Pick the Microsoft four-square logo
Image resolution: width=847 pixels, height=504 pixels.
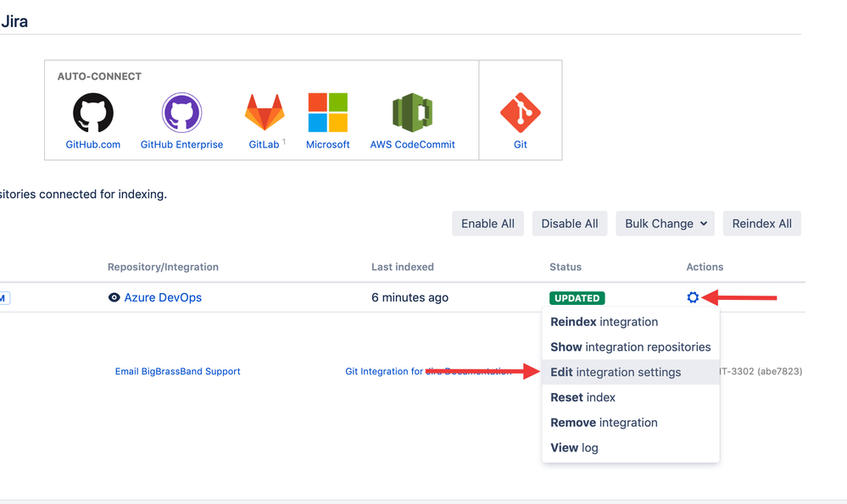tap(327, 113)
